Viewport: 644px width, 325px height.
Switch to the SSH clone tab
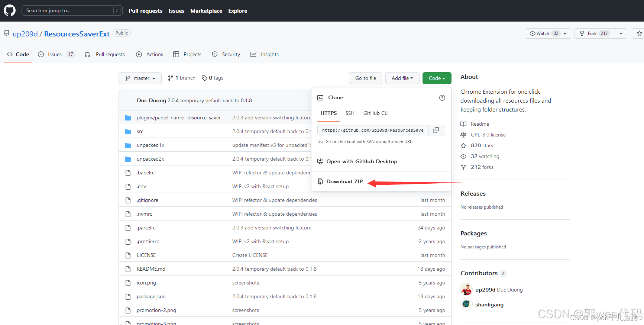click(350, 113)
